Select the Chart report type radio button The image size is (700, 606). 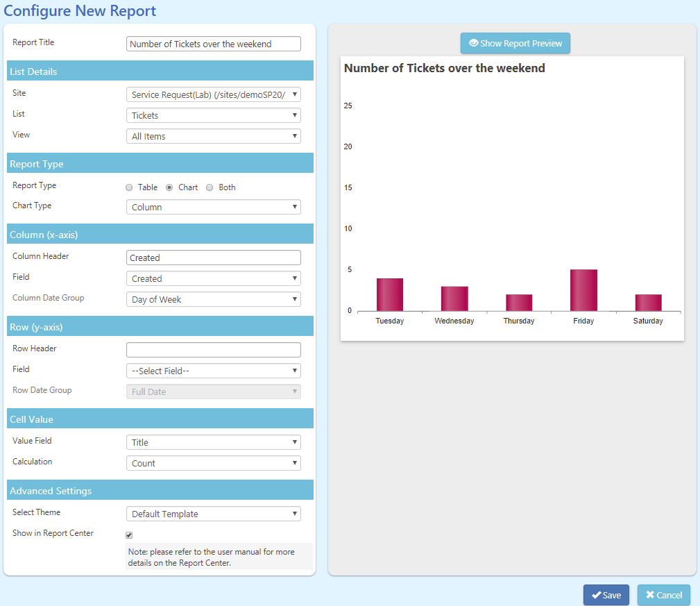tap(169, 187)
